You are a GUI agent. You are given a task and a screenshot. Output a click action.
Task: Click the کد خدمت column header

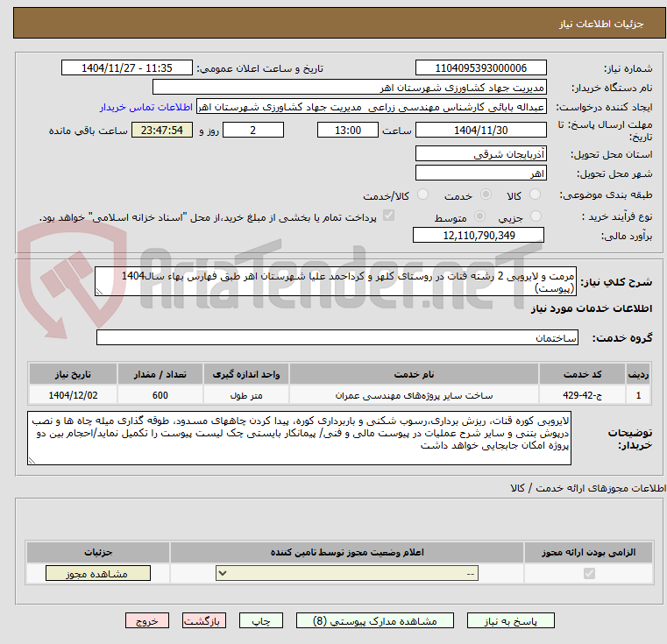tap(582, 374)
